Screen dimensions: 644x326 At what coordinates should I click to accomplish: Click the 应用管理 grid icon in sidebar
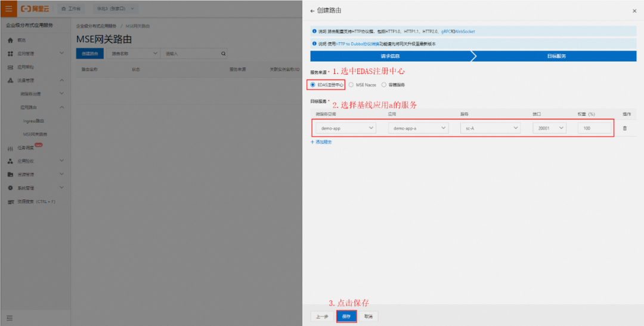pyautogui.click(x=11, y=54)
